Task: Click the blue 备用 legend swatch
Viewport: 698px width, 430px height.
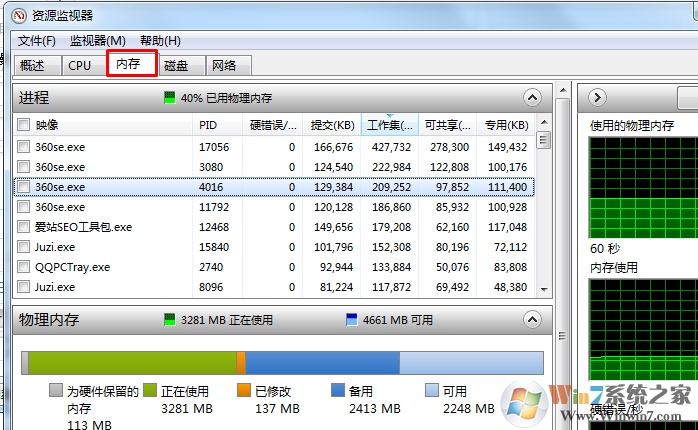Action: (x=338, y=390)
